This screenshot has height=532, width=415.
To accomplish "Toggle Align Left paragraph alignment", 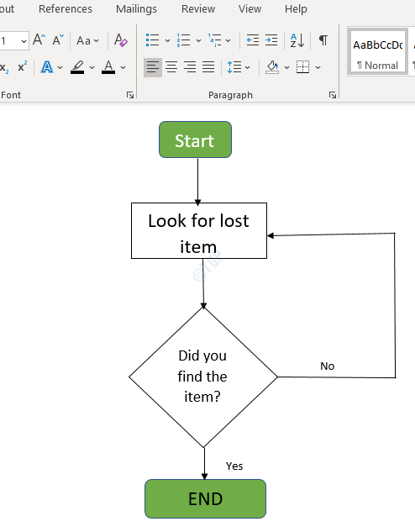I will click(x=153, y=67).
